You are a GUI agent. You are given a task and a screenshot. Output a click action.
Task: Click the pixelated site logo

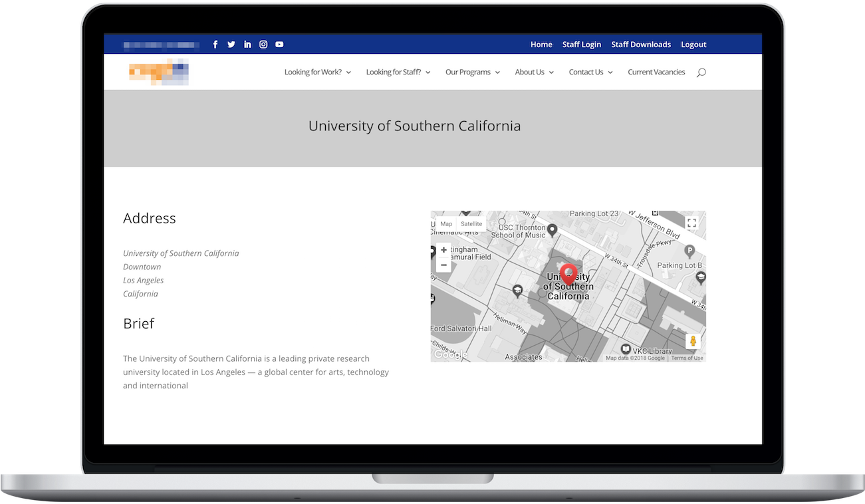pos(159,72)
